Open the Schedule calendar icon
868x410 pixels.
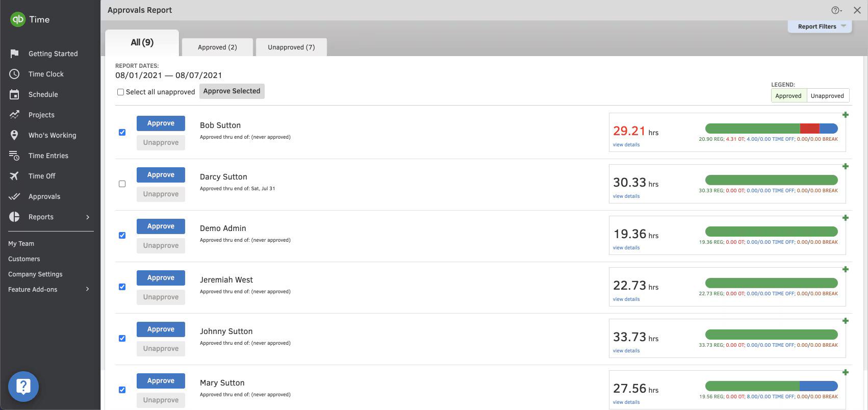[14, 94]
